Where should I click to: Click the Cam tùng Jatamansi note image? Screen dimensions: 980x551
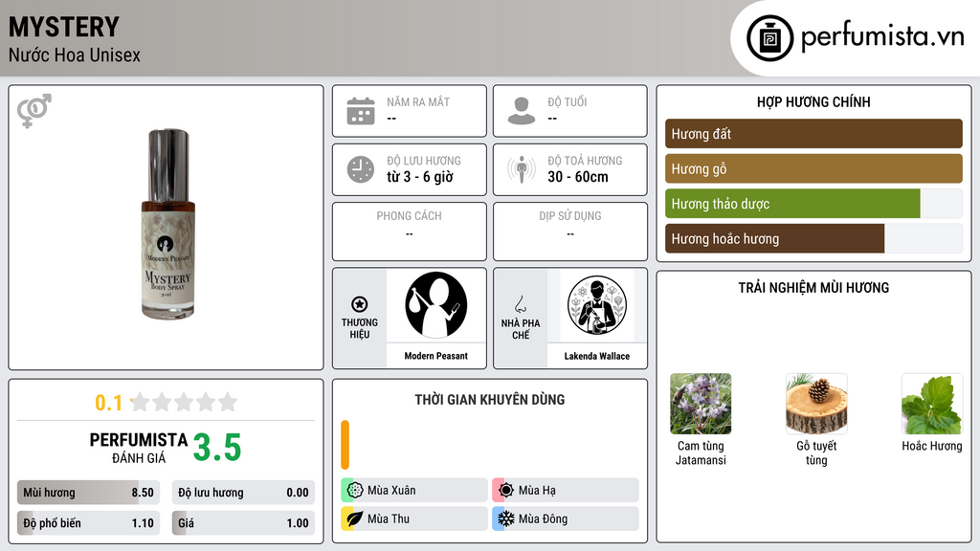click(x=701, y=404)
